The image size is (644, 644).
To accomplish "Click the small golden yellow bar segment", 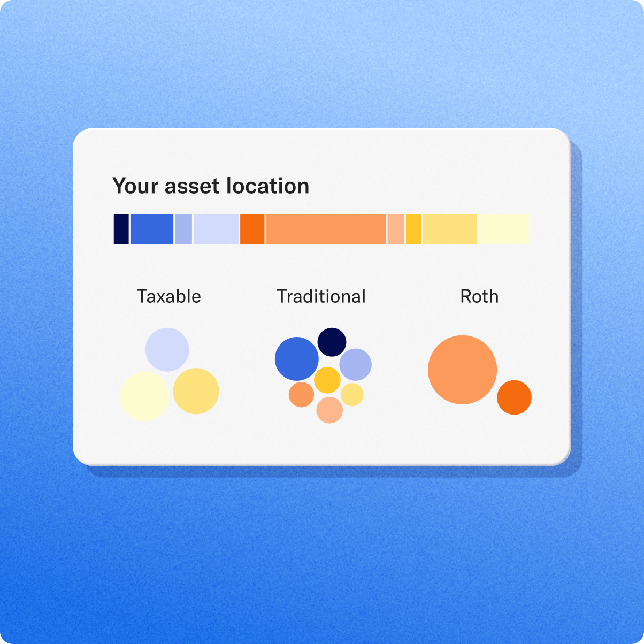I will [413, 229].
